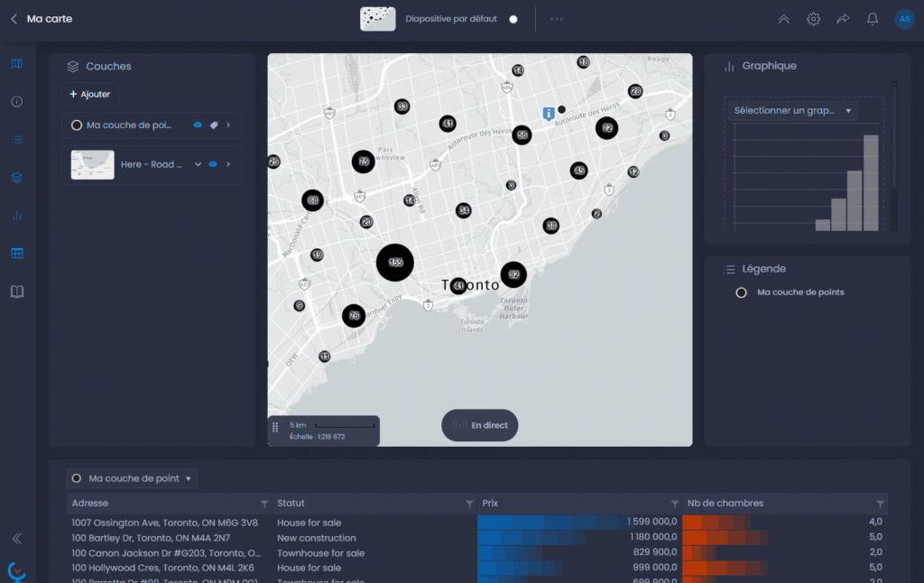This screenshot has height=583, width=924.
Task: Click the 56 cluster on the map
Action: (x=522, y=135)
